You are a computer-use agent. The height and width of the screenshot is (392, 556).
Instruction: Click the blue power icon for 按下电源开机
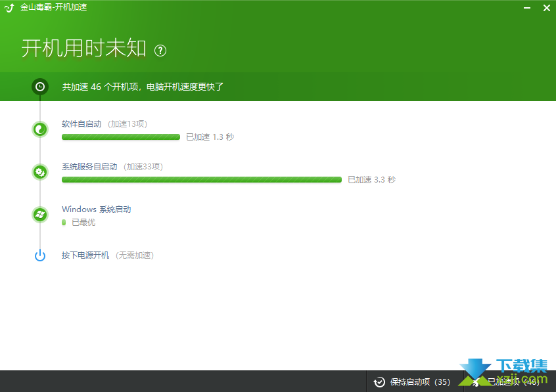40,255
